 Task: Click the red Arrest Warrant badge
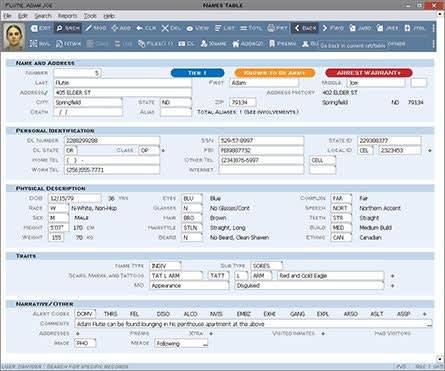tap(369, 73)
